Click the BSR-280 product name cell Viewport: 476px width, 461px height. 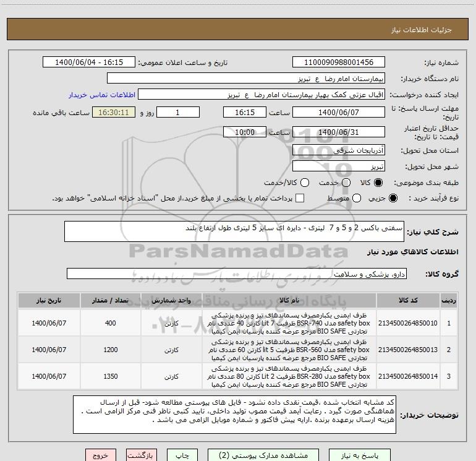(x=289, y=376)
